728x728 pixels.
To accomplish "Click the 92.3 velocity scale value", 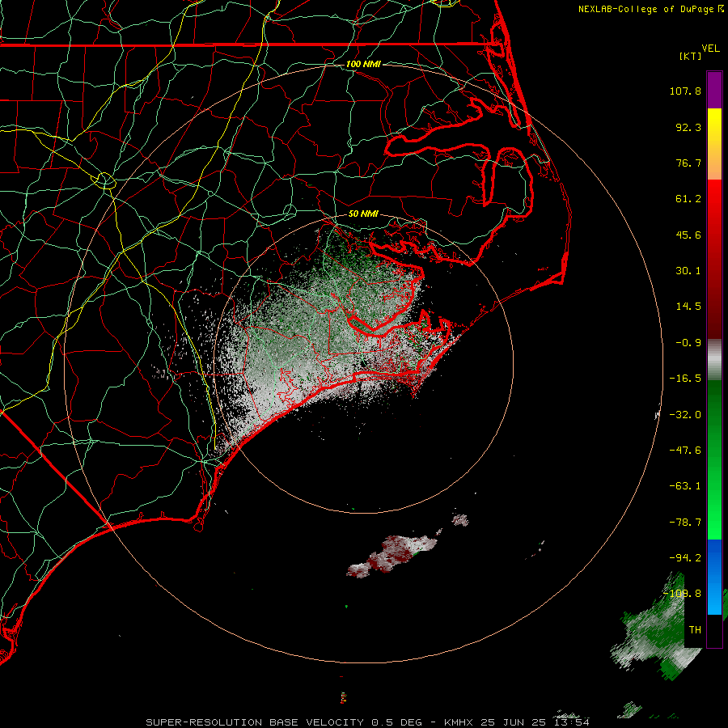I will [x=688, y=127].
